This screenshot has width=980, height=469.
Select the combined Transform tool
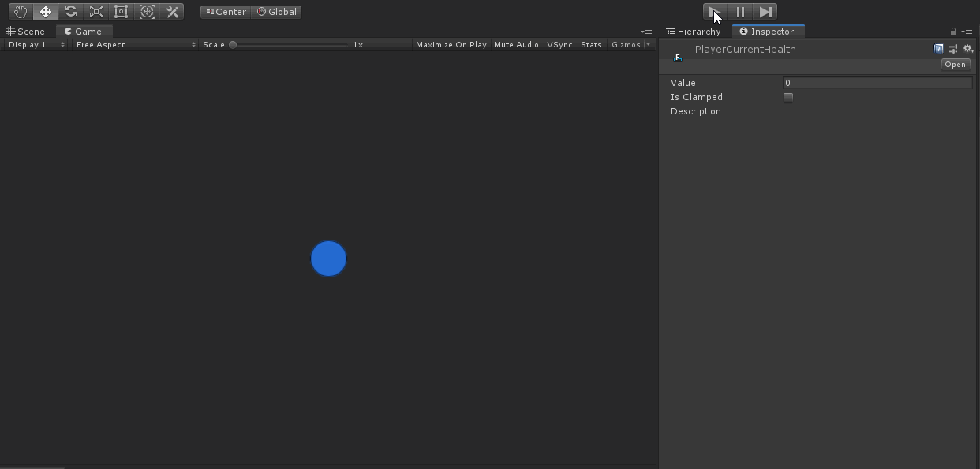pos(147,12)
